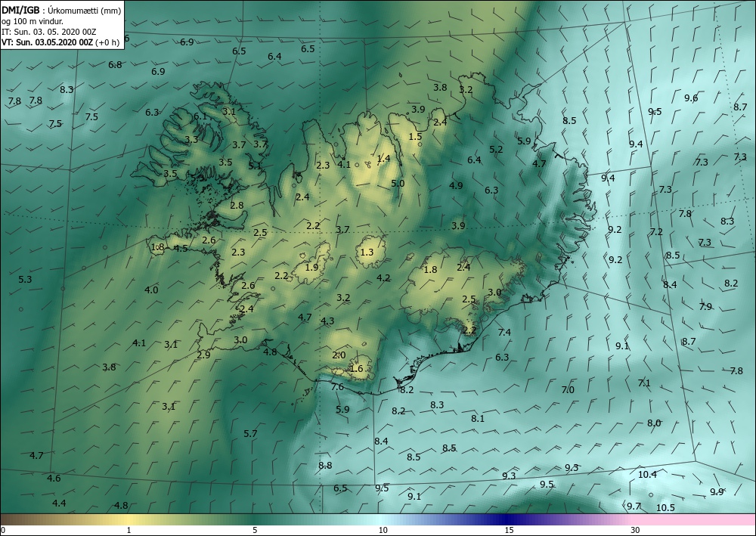
Task: Click the 1 label below the color scale
Action: coord(129,530)
